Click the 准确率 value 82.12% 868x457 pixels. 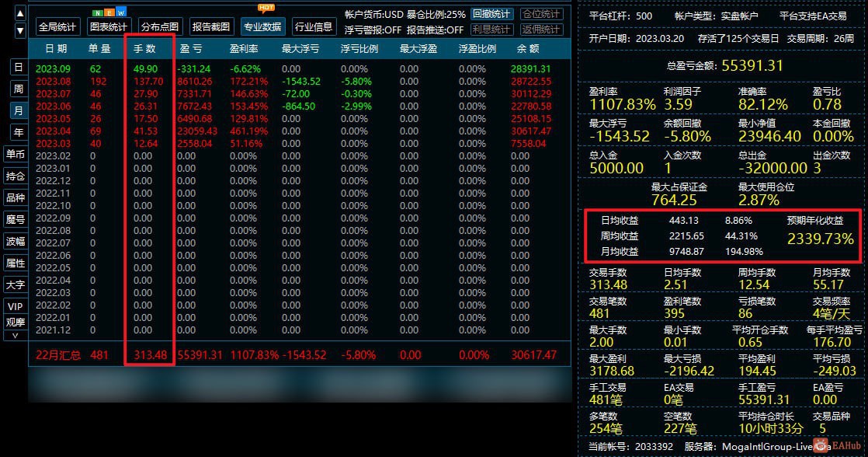pos(762,105)
